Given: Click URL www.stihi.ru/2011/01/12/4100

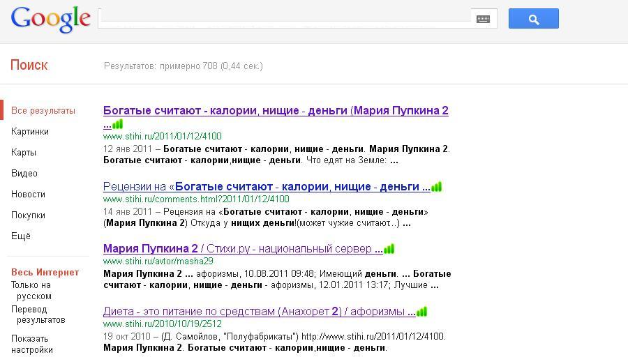Looking at the screenshot, I should click(162, 136).
